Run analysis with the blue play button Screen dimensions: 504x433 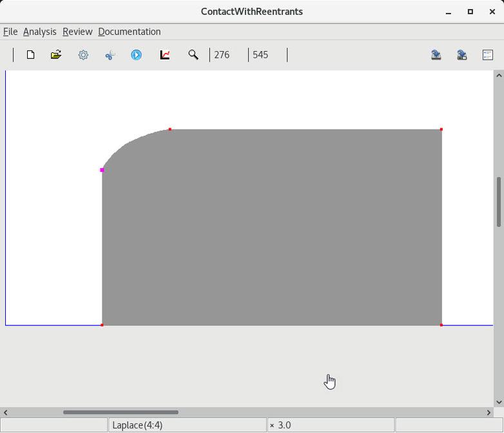point(136,55)
